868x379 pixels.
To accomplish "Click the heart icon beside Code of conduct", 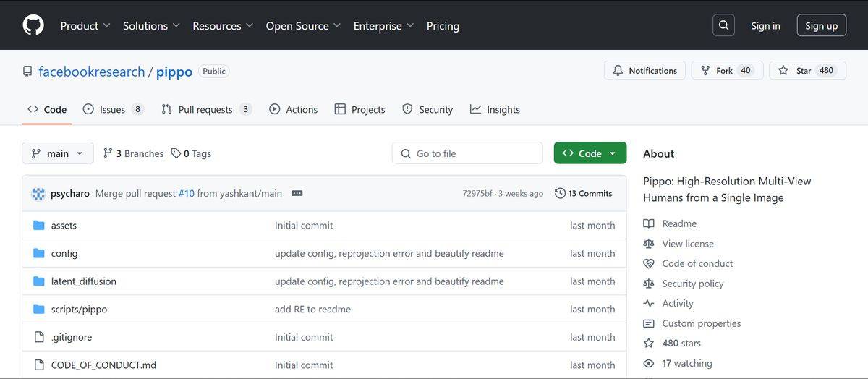I will (649, 263).
